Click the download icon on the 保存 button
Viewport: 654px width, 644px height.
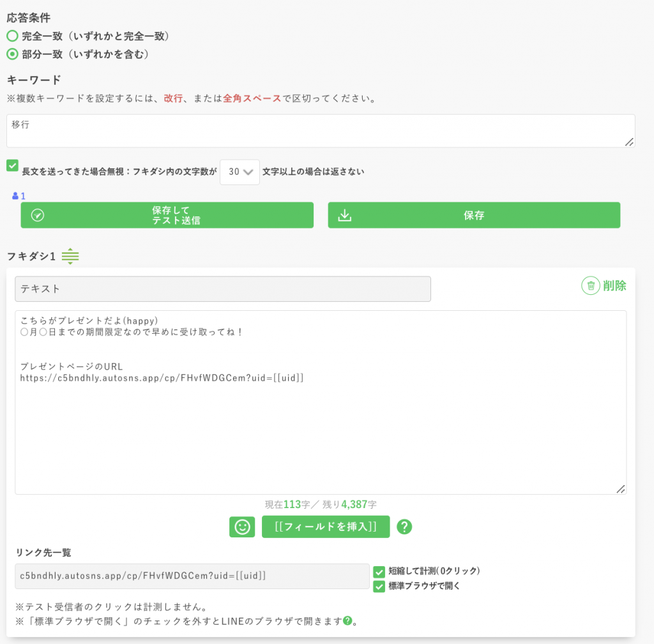(x=345, y=215)
